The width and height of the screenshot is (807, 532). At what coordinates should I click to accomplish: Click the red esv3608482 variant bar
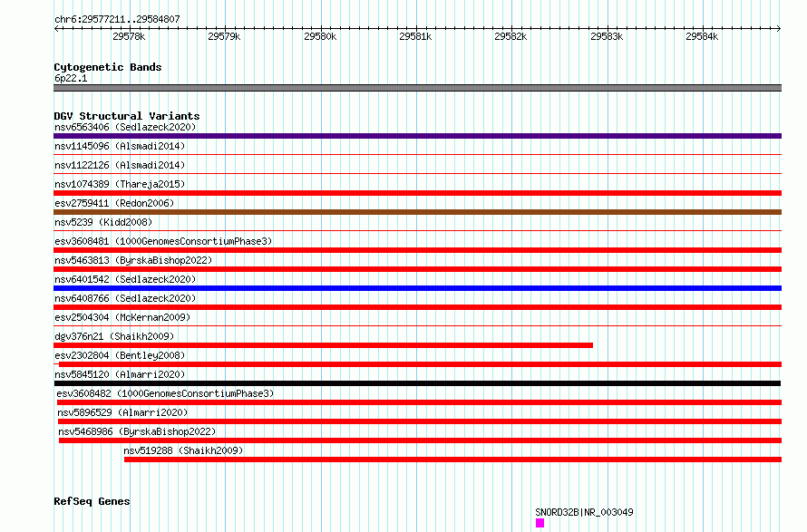click(420, 402)
